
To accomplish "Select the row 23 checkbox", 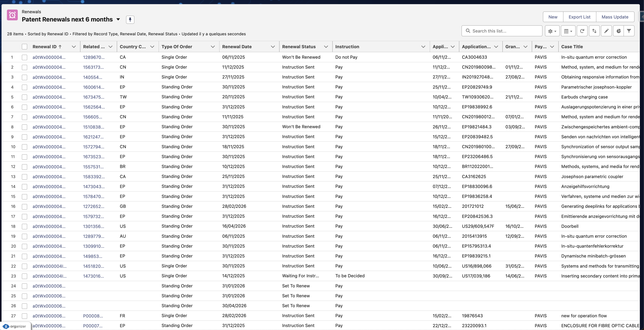I will pyautogui.click(x=25, y=276).
